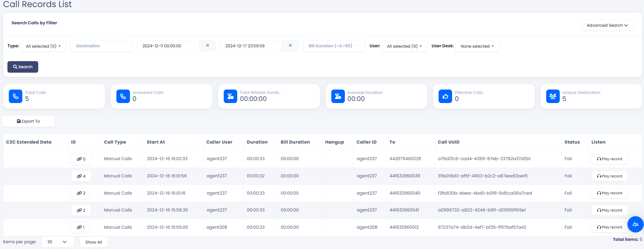Play record for call to 441632960012
This screenshot has width=644, height=249.
(609, 227)
